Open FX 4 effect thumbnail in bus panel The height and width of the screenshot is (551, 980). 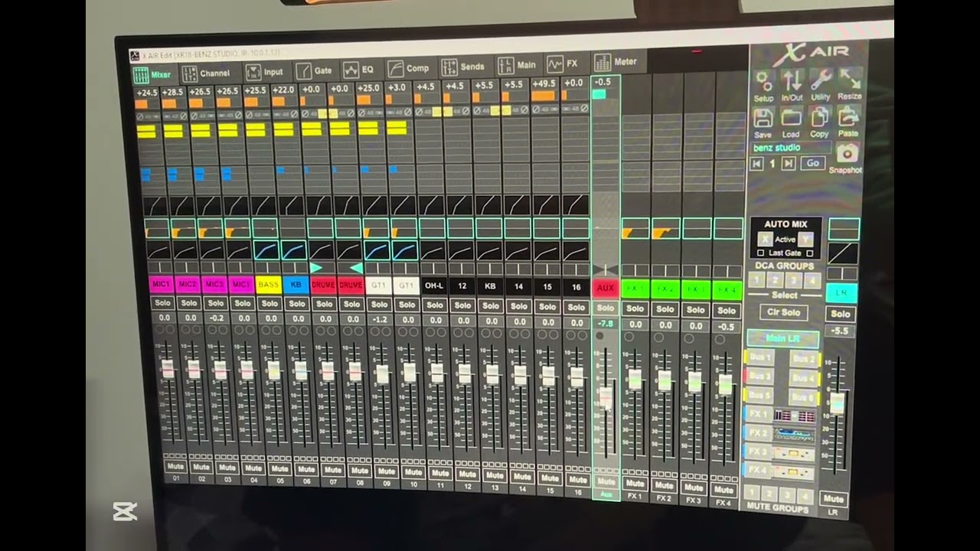point(795,471)
